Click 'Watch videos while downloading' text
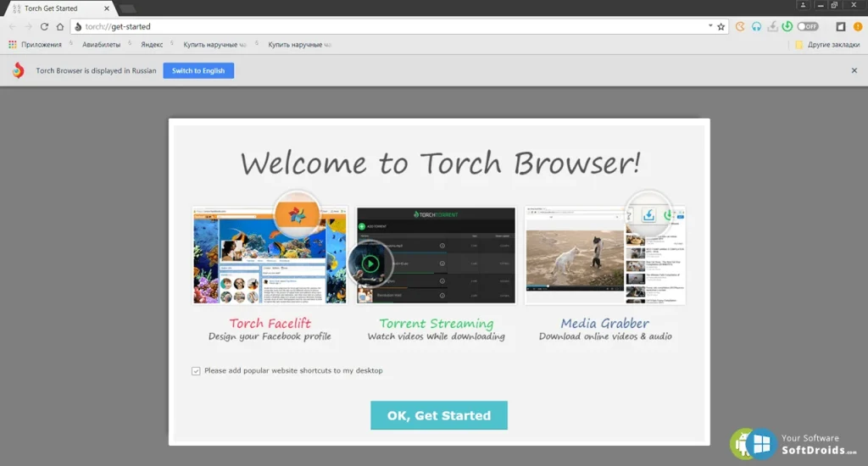The height and width of the screenshot is (466, 868). pos(437,336)
